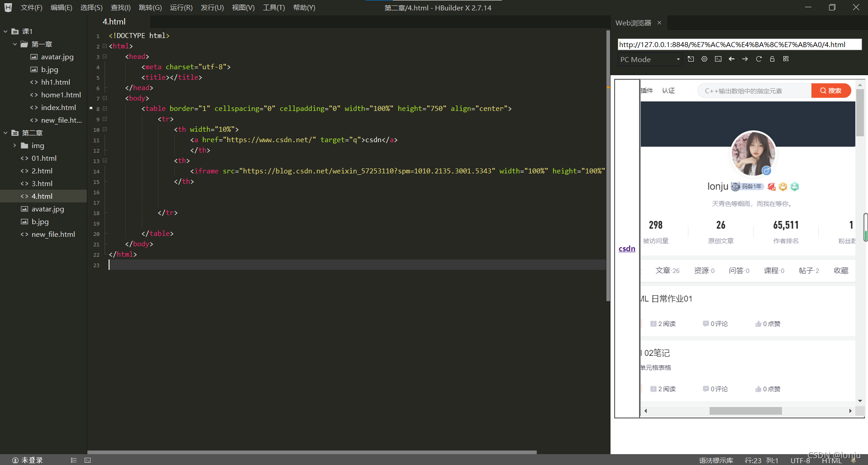The image size is (868, 465).
Task: Click the UTF-8 encoding indicator
Action: tap(800, 460)
